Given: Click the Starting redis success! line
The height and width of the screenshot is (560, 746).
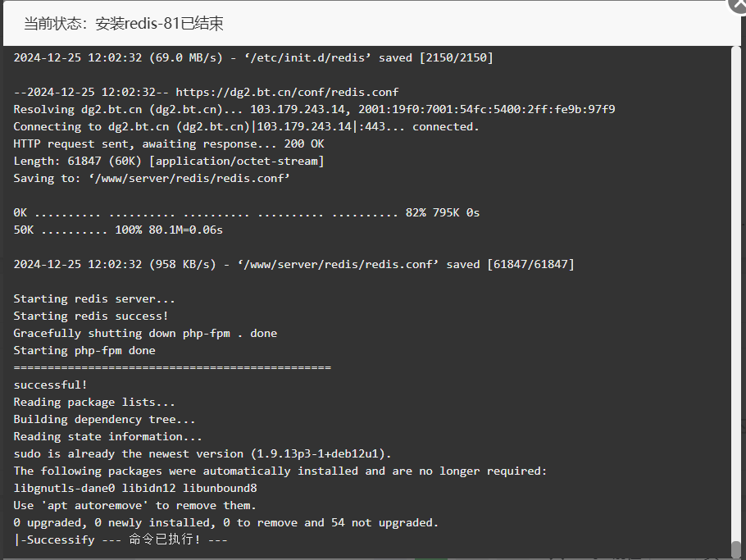Looking at the screenshot, I should pos(90,316).
